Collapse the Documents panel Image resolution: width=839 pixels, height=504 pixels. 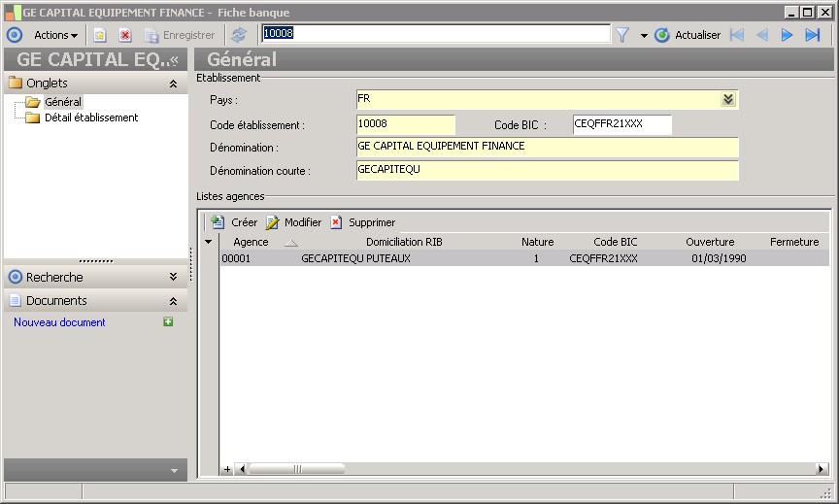pyautogui.click(x=173, y=301)
